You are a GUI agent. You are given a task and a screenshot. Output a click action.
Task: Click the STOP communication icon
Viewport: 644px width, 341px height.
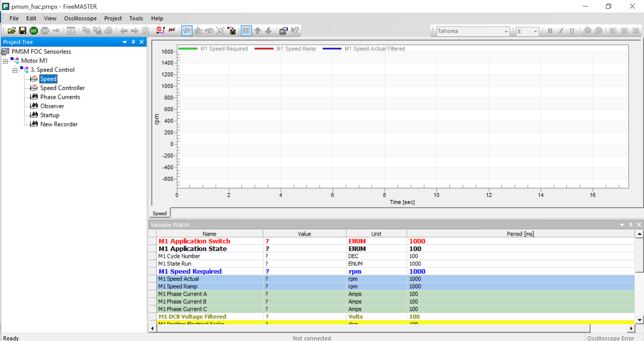[45, 31]
